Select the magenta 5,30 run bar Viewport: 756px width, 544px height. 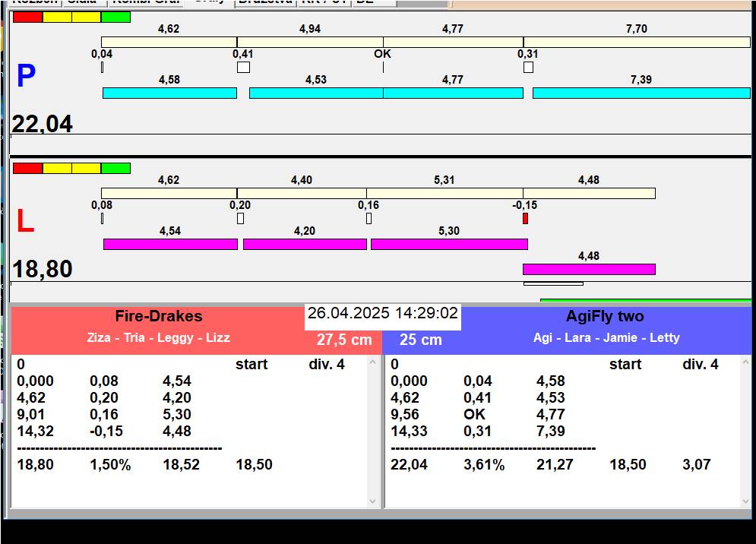click(x=448, y=244)
